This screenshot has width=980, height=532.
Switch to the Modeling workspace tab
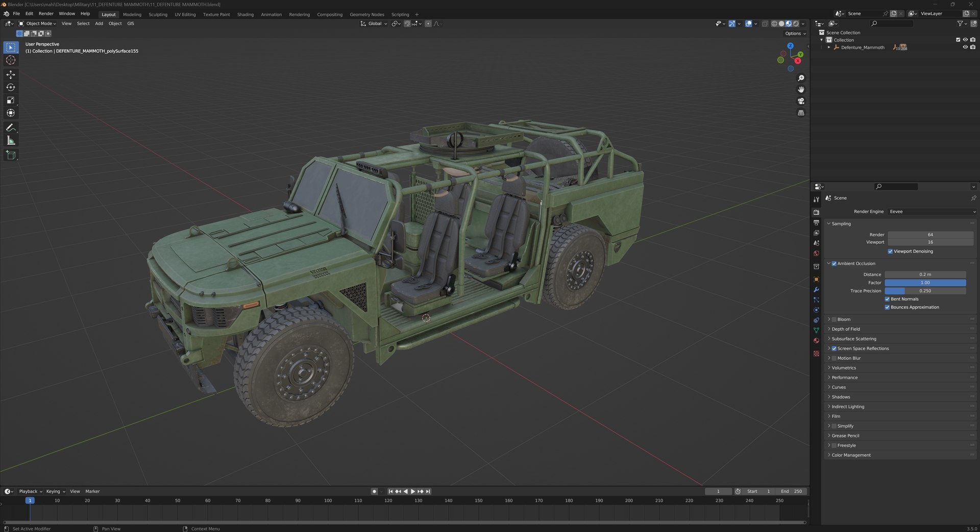coord(132,14)
